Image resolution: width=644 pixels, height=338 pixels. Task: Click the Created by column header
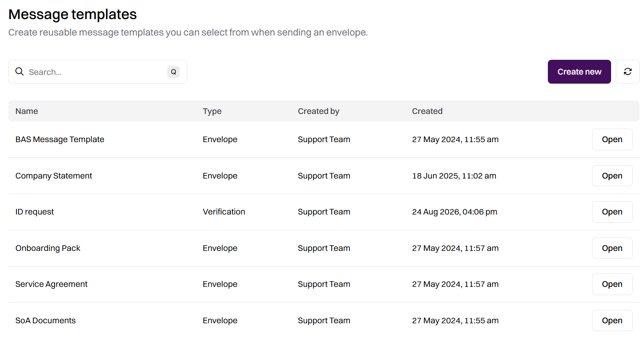click(x=319, y=111)
